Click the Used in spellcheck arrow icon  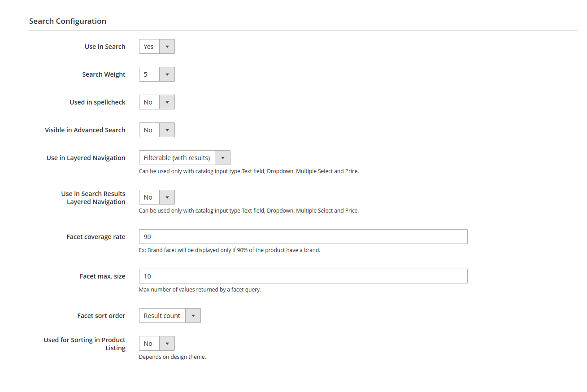[x=167, y=102]
